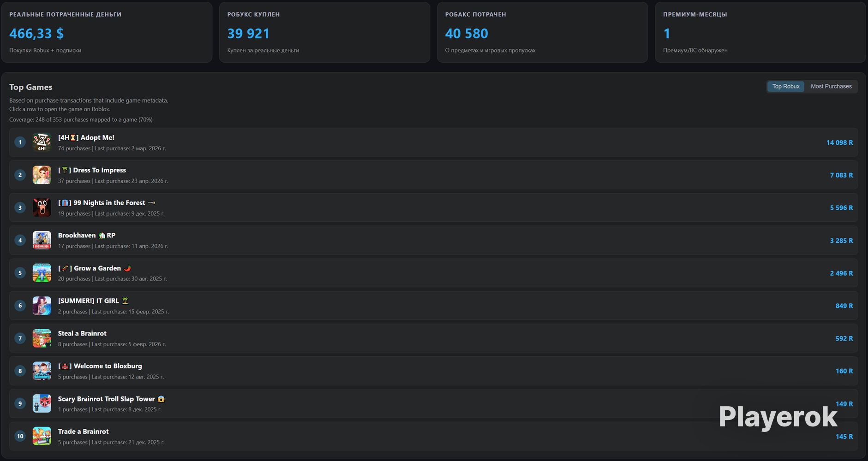Open the 'Brookhaven RP' game title
868x461 pixels.
[x=87, y=235]
